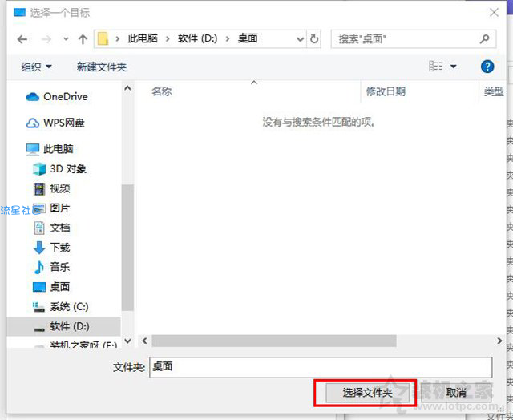Open 图片 folder in sidebar
Screen dimensions: 513x420
[51, 208]
